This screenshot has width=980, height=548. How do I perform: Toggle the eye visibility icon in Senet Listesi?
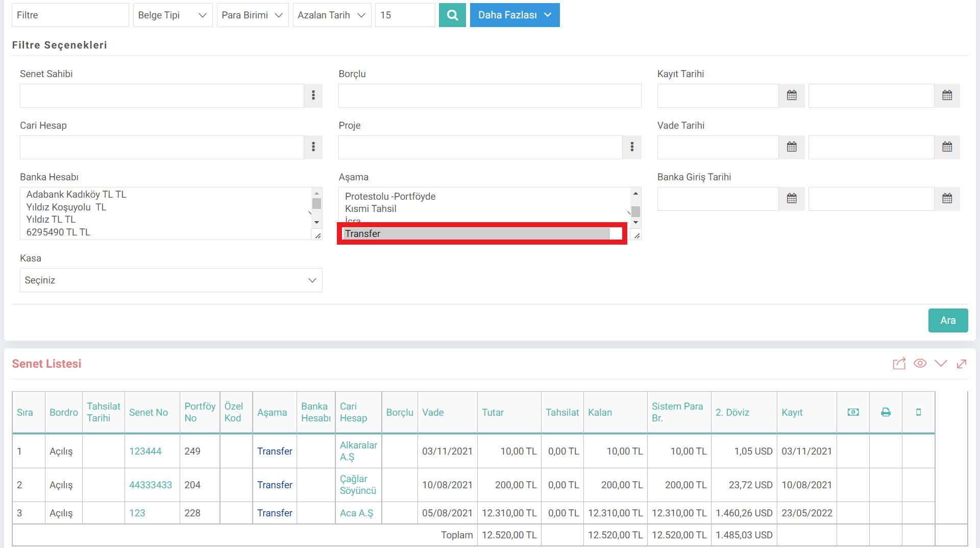[920, 364]
